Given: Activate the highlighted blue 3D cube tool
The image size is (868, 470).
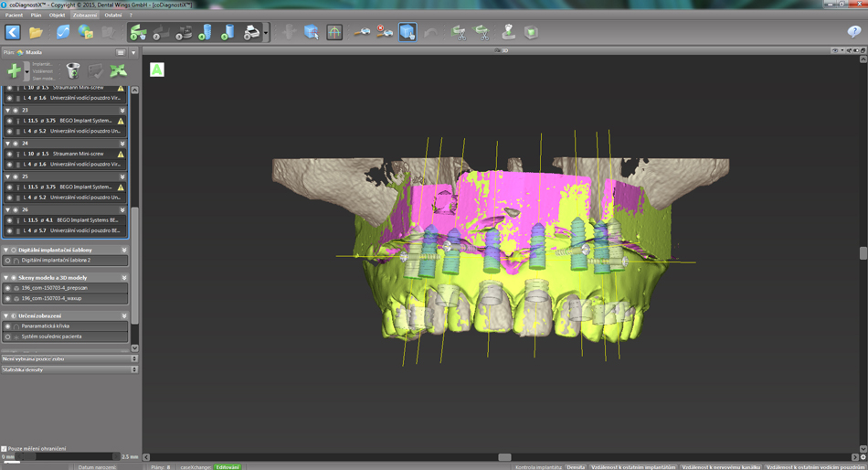Looking at the screenshot, I should 407,33.
